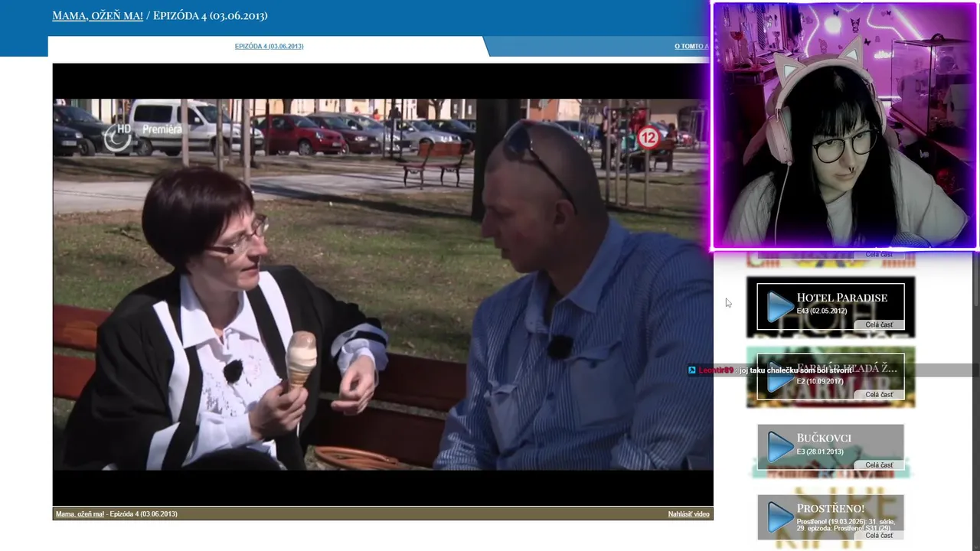Click the 'E43 (02.05.2012)' episode text
The width and height of the screenshot is (980, 551).
click(x=822, y=311)
